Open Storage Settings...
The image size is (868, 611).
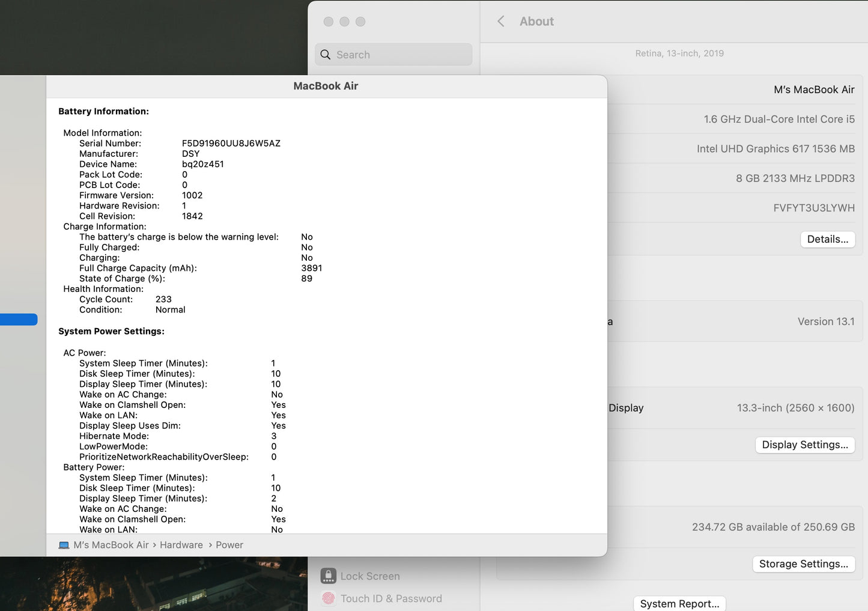(803, 564)
